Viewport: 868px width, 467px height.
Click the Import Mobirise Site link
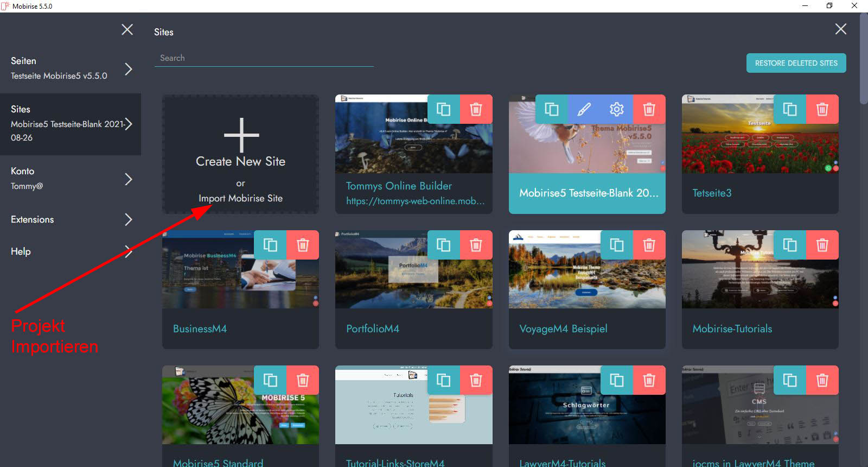coord(240,198)
